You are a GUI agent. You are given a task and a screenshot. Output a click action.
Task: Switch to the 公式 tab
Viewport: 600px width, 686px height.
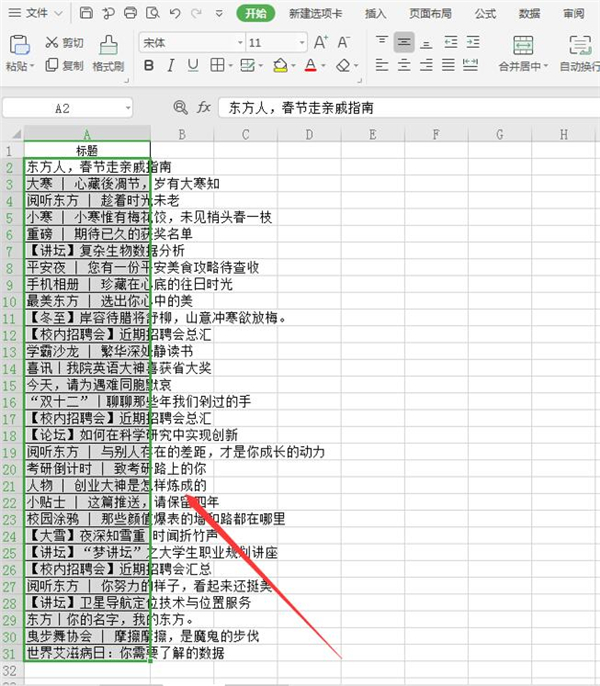click(x=485, y=14)
